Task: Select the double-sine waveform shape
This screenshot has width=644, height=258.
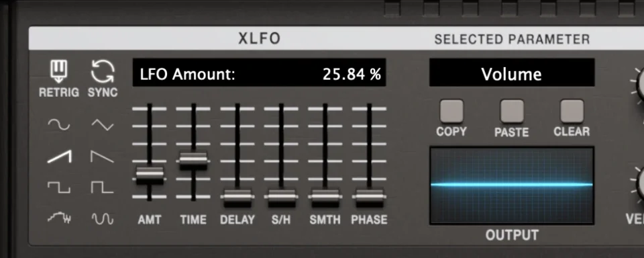Action: 102,219
